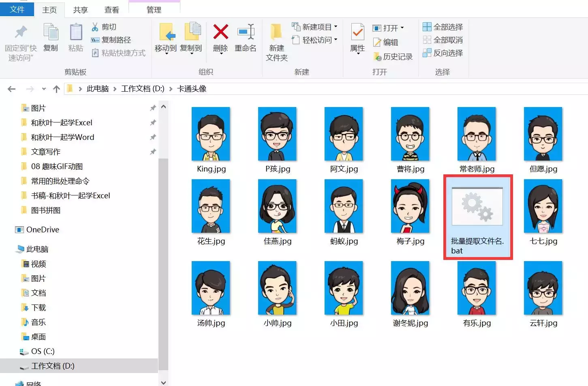Open the 常用的批处理命令 folder

55,181
